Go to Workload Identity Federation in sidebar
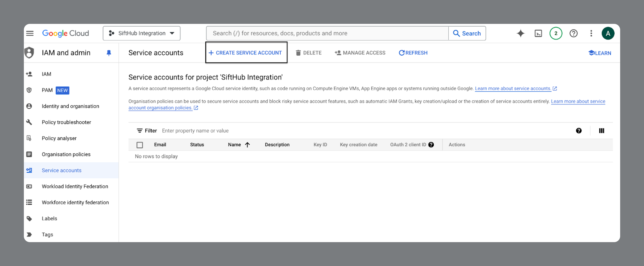Image resolution: width=644 pixels, height=266 pixels. 75,186
